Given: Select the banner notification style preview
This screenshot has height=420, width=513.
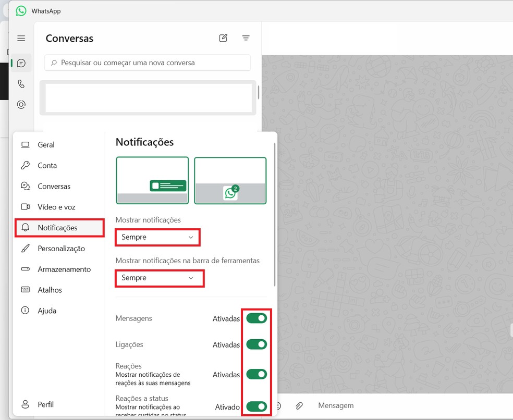Looking at the screenshot, I should 152,180.
